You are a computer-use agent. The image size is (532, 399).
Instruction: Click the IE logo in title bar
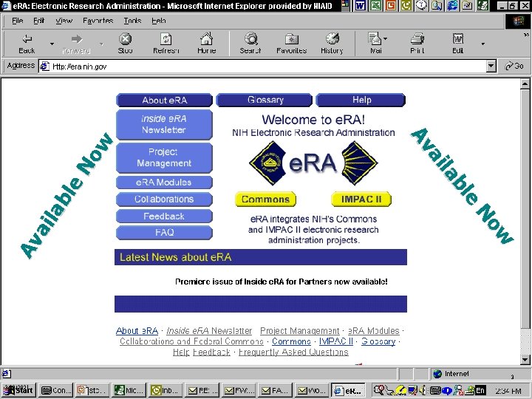6,5
